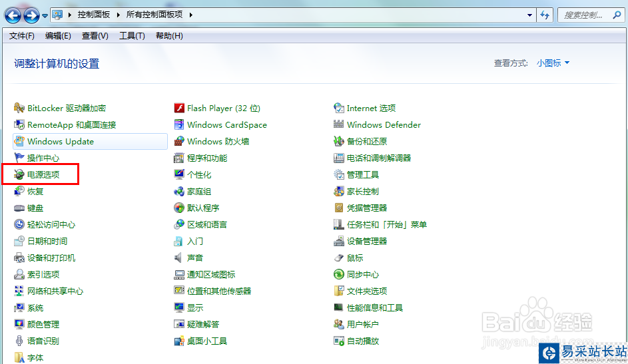This screenshot has height=364, width=628.
Task: Open the 同步中心 green icon
Action: coord(339,274)
